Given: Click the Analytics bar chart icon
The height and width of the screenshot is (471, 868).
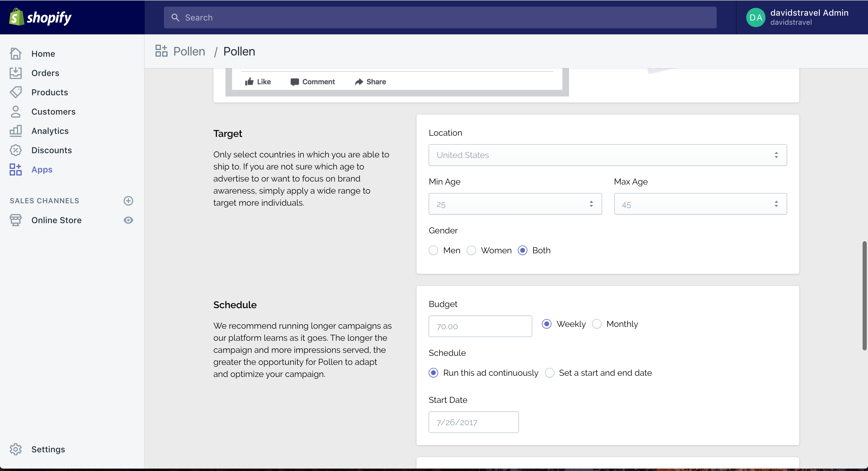Looking at the screenshot, I should (15, 131).
